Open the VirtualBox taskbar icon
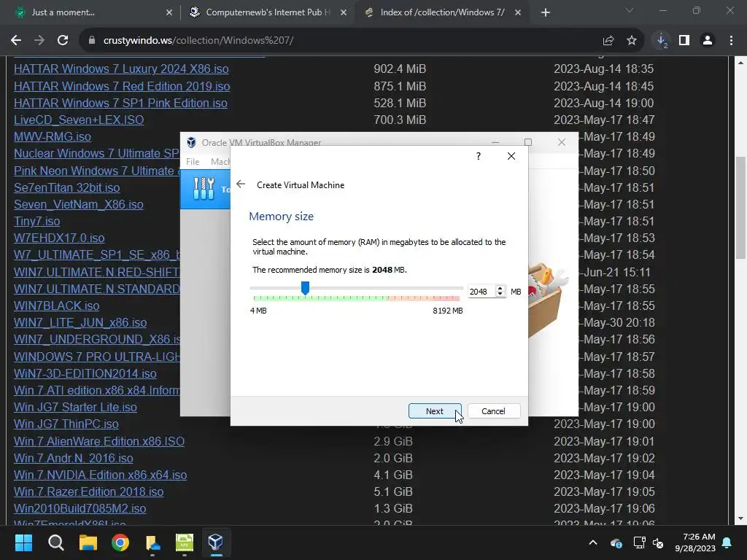Viewport: 747px width, 560px height. pyautogui.click(x=216, y=542)
